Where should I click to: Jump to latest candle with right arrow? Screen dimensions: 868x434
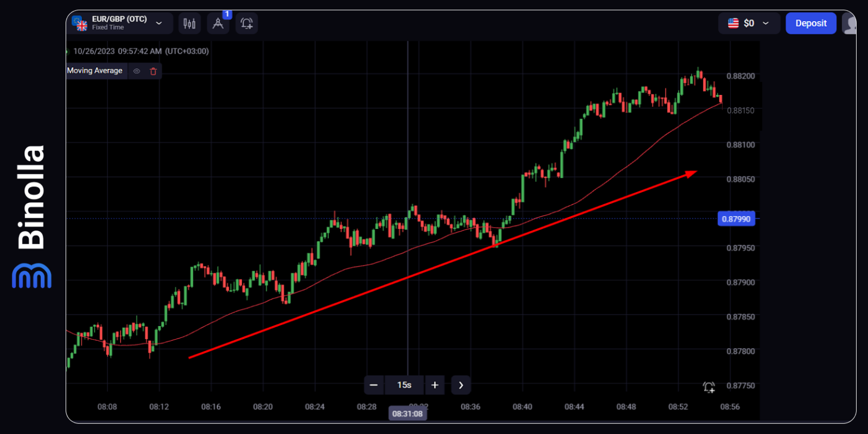tap(461, 385)
